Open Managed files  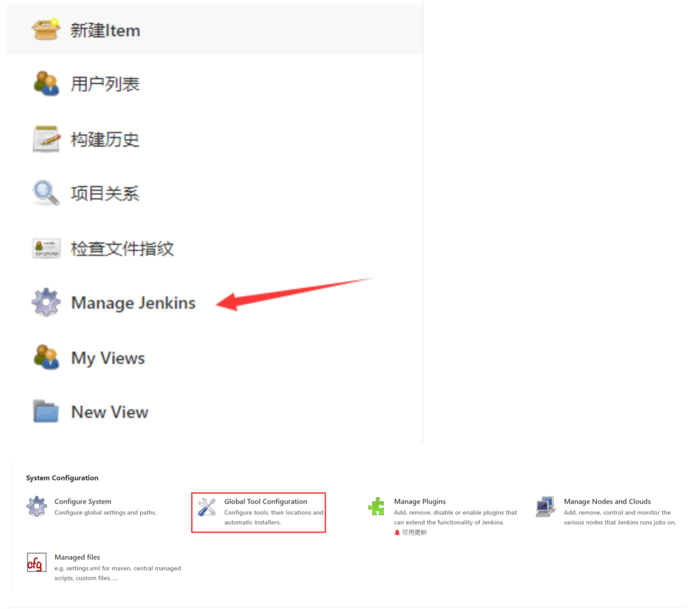pos(77,557)
